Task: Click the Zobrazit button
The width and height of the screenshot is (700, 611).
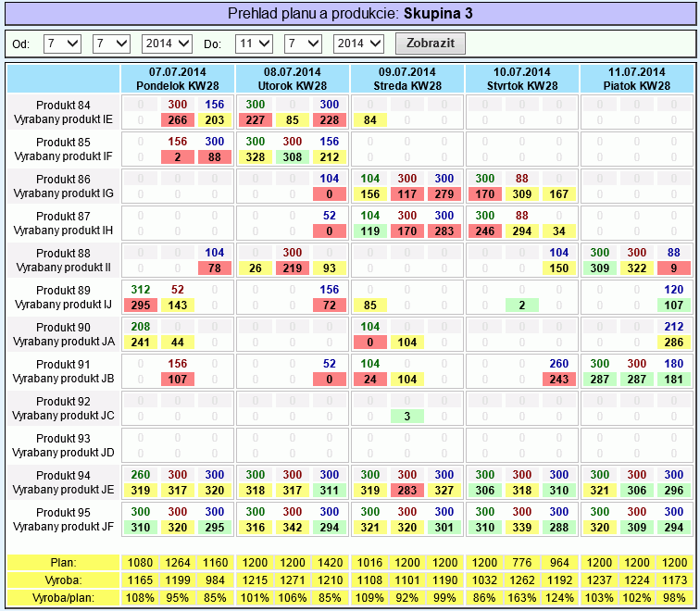Action: click(431, 44)
